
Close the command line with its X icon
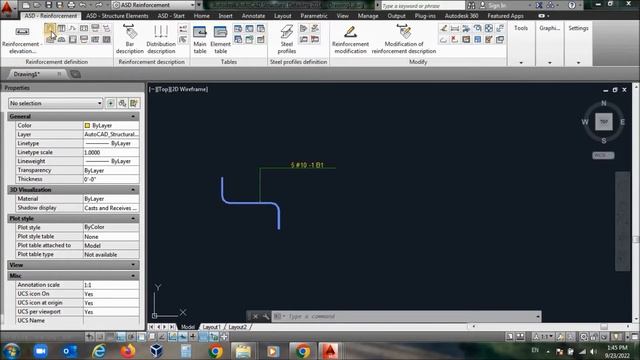(x=255, y=316)
